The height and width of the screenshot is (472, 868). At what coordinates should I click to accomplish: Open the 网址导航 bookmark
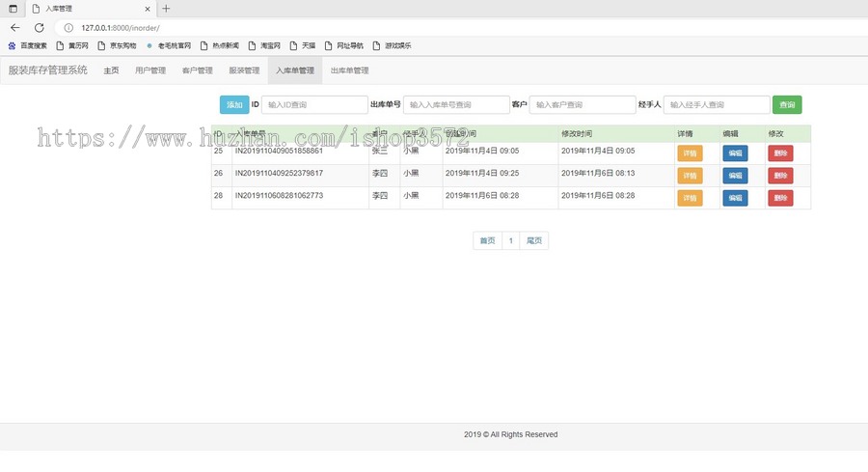click(x=344, y=45)
